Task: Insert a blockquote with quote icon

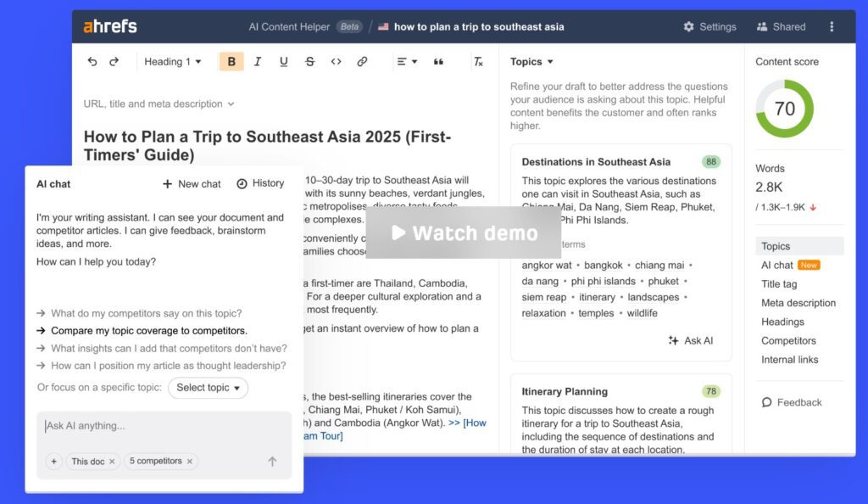Action: [x=438, y=62]
